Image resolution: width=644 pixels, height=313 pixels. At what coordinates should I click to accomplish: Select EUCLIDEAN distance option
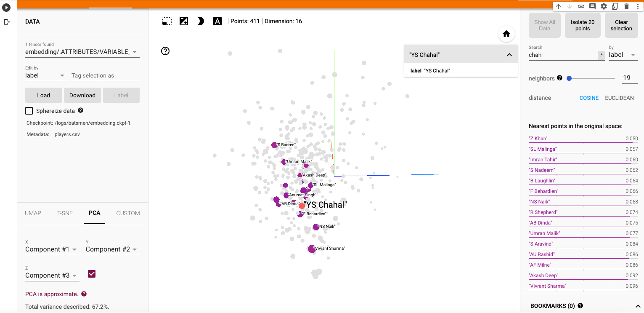pyautogui.click(x=619, y=98)
